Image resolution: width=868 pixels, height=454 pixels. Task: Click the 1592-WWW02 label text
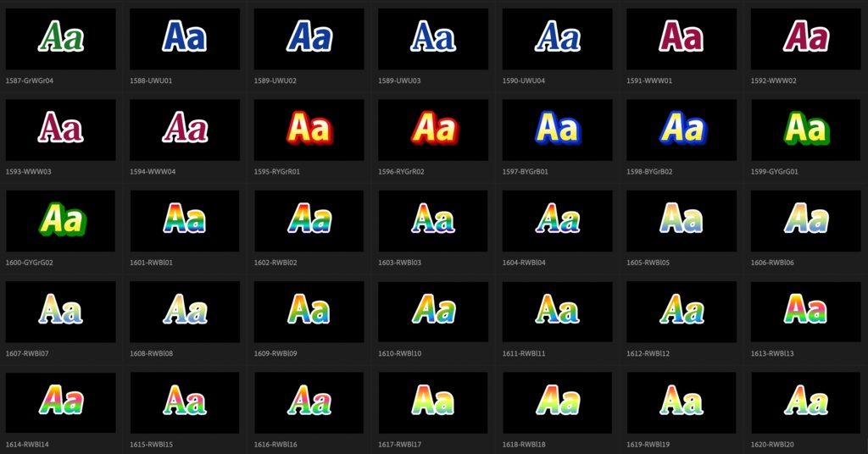(x=773, y=80)
